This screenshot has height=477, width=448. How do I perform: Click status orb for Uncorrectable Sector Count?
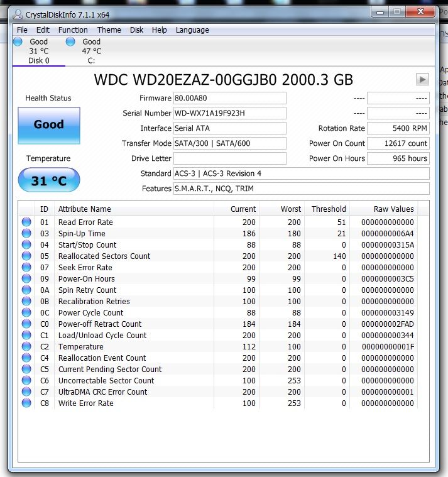26,380
